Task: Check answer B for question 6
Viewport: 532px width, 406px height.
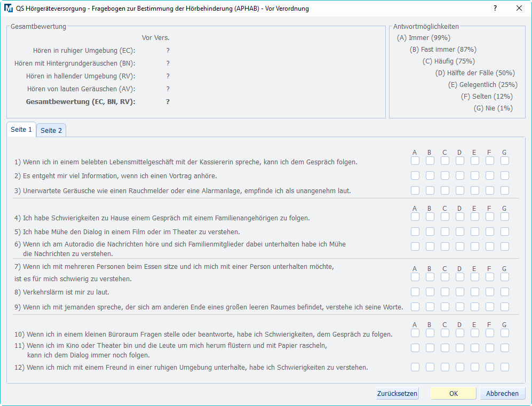Action: (430, 246)
